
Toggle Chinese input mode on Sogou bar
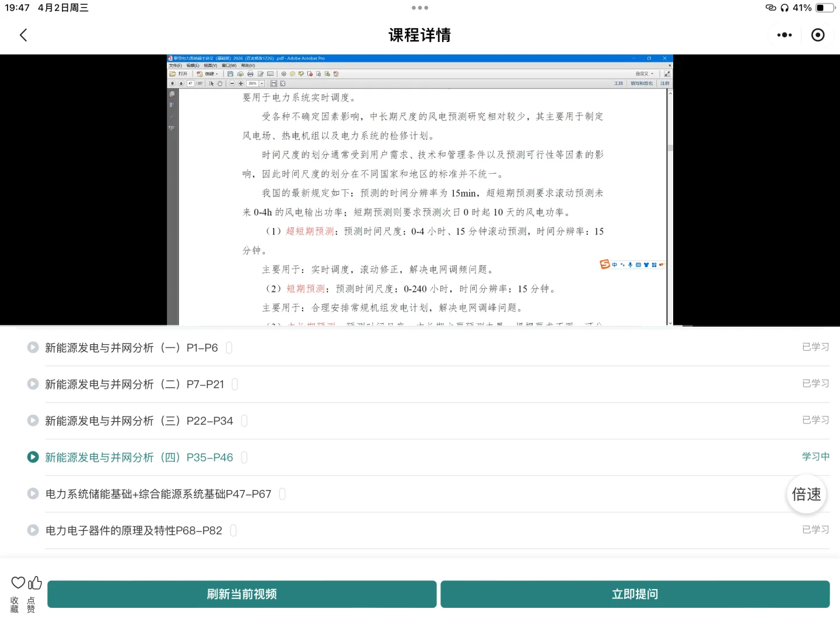[614, 265]
